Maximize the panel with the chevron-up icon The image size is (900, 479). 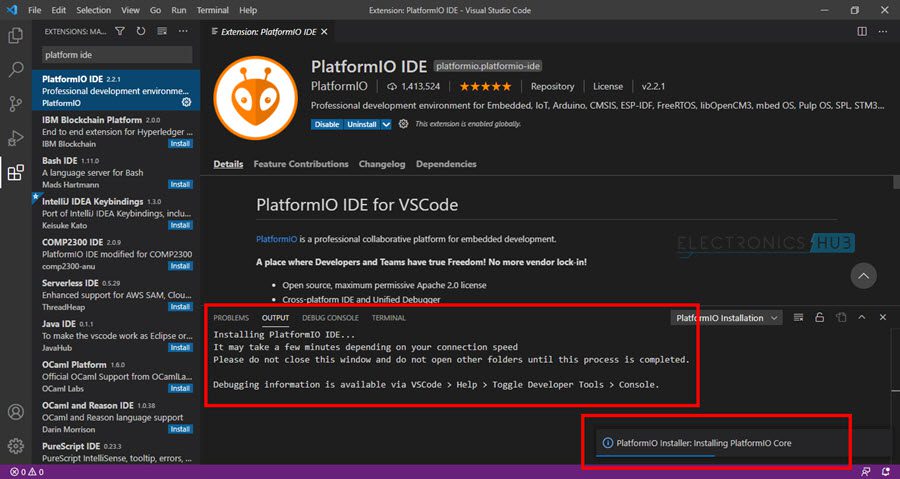pyautogui.click(x=862, y=317)
